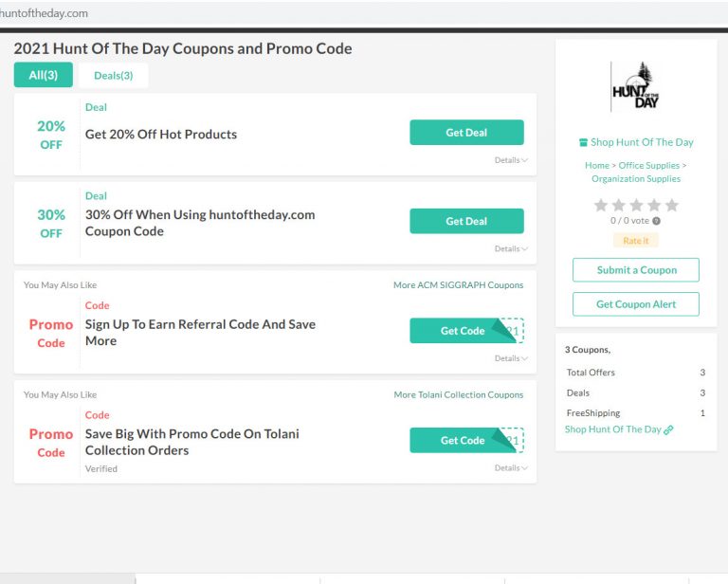This screenshot has height=584, width=728.
Task: Expand Details for Referral Code offer
Action: click(x=511, y=358)
